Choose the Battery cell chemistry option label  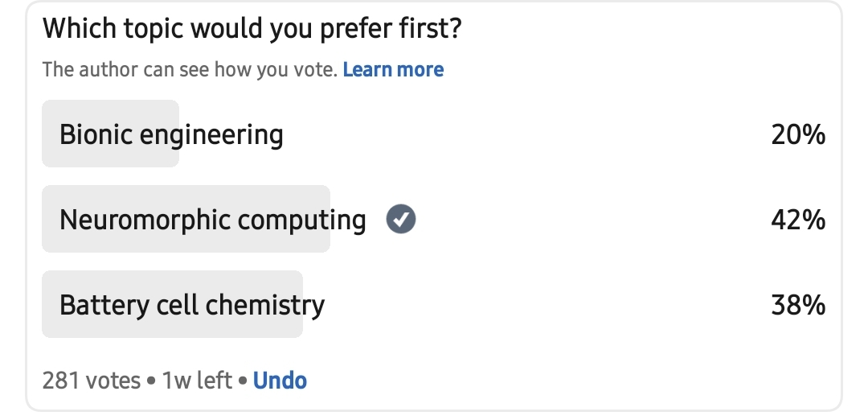point(192,305)
